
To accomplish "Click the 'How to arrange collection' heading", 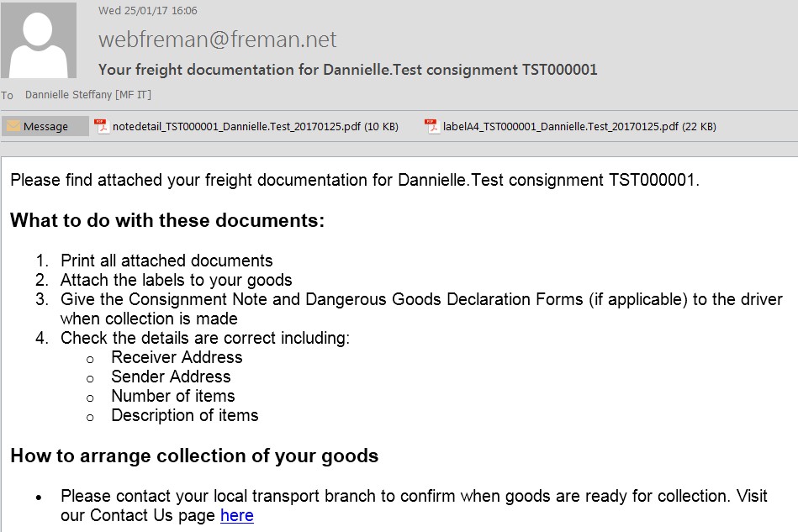I will coord(194,456).
